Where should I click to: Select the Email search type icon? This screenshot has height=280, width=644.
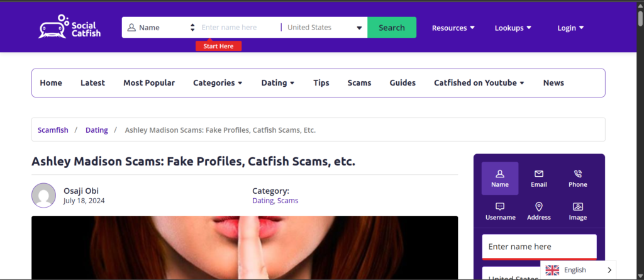(539, 174)
